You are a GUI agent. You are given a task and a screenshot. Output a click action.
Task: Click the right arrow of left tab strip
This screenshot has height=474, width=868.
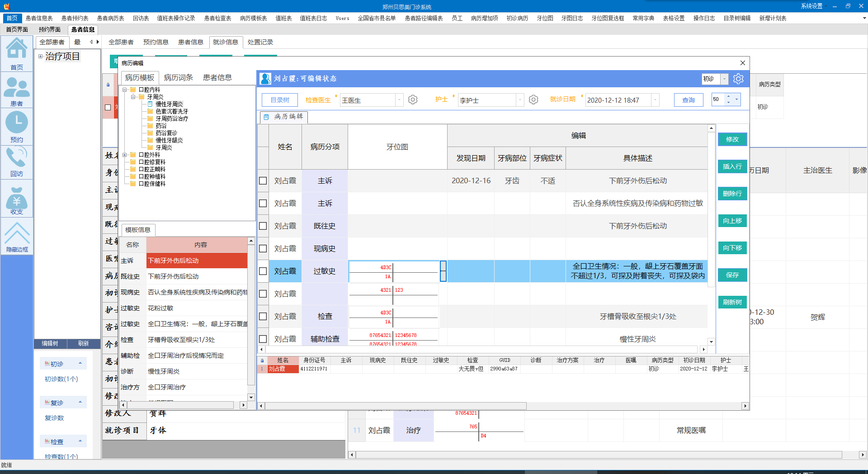pyautogui.click(x=98, y=42)
